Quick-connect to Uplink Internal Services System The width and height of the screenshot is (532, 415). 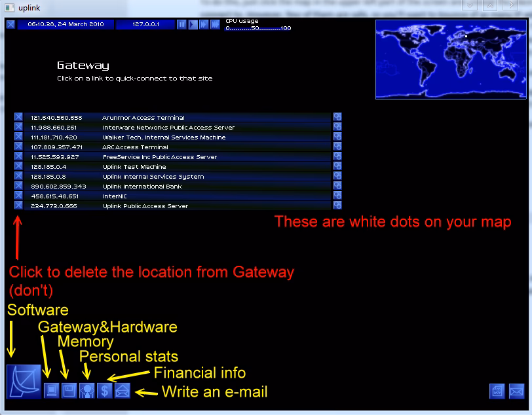(178, 176)
